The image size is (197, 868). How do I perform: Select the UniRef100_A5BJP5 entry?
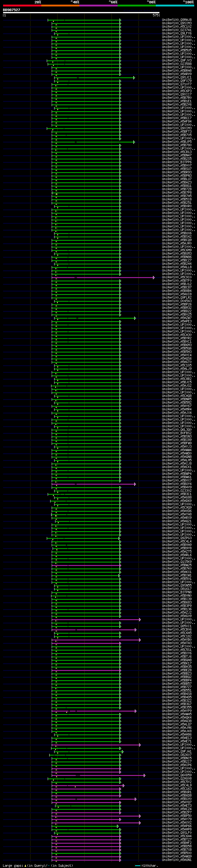click(x=177, y=142)
